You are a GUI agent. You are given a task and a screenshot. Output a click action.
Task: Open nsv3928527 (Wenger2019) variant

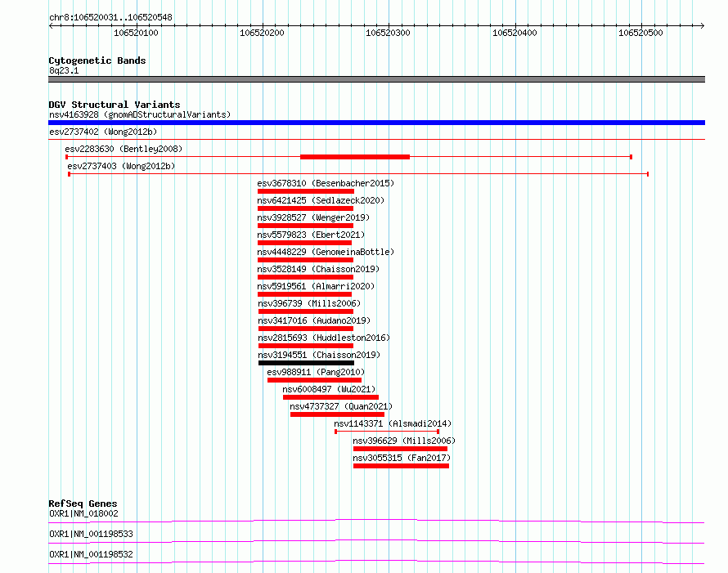313,217
